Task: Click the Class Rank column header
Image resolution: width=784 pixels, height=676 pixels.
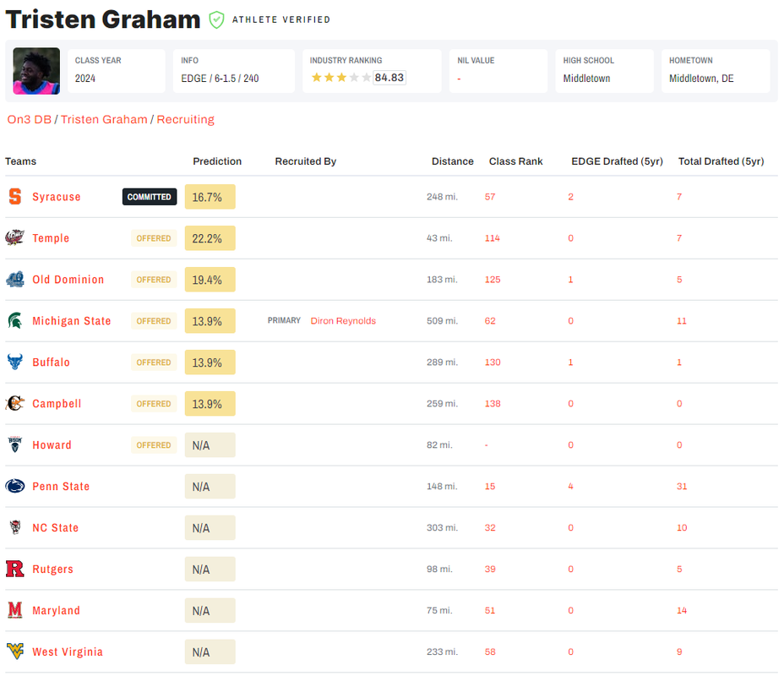Action: coord(515,161)
